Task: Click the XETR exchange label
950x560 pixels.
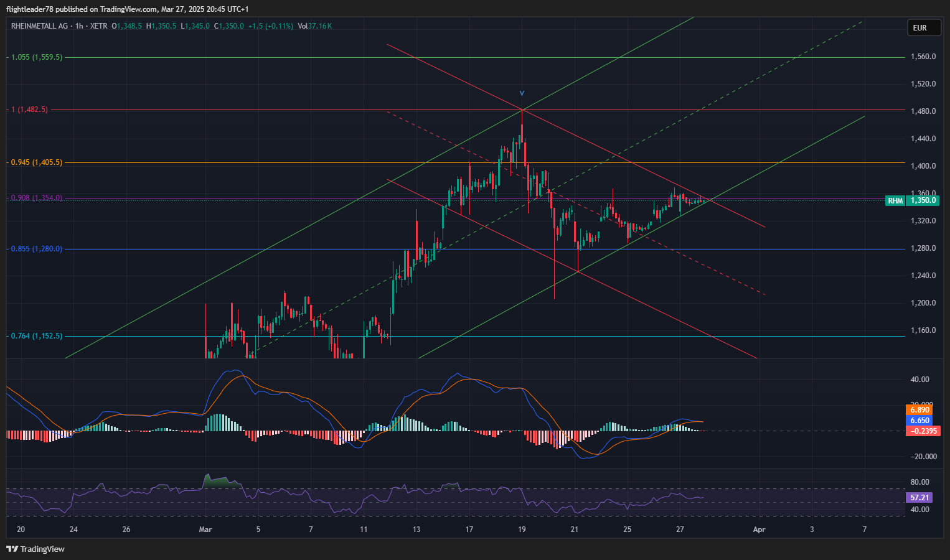Action: (x=98, y=26)
